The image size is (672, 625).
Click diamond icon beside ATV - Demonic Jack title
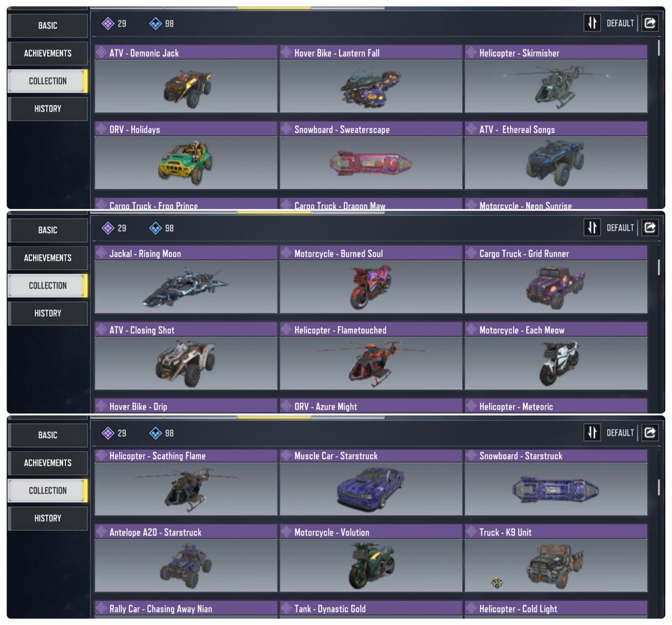tap(101, 52)
